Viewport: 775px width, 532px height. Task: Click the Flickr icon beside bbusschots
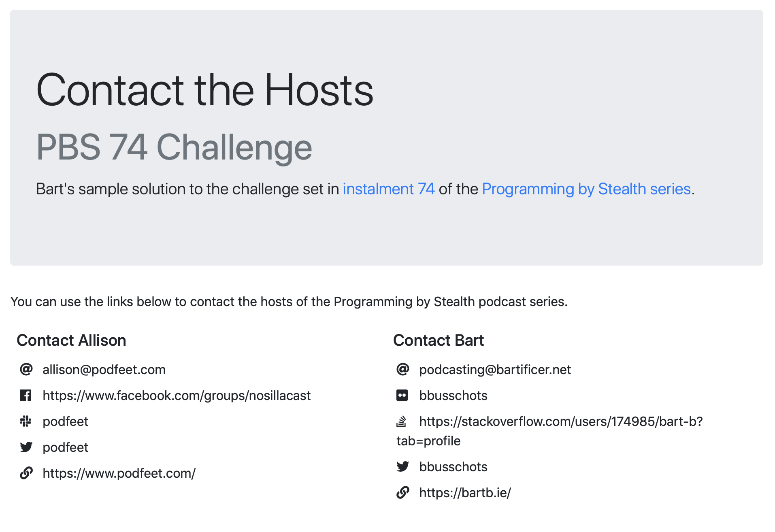click(402, 395)
